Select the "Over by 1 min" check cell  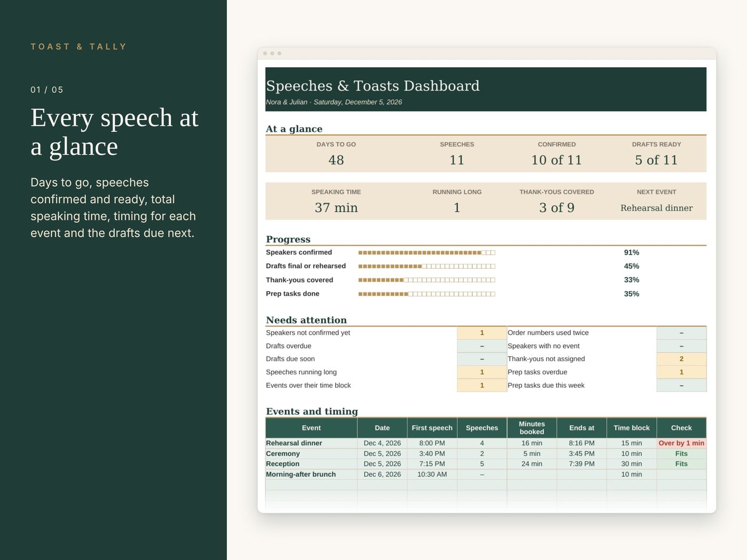click(x=681, y=443)
